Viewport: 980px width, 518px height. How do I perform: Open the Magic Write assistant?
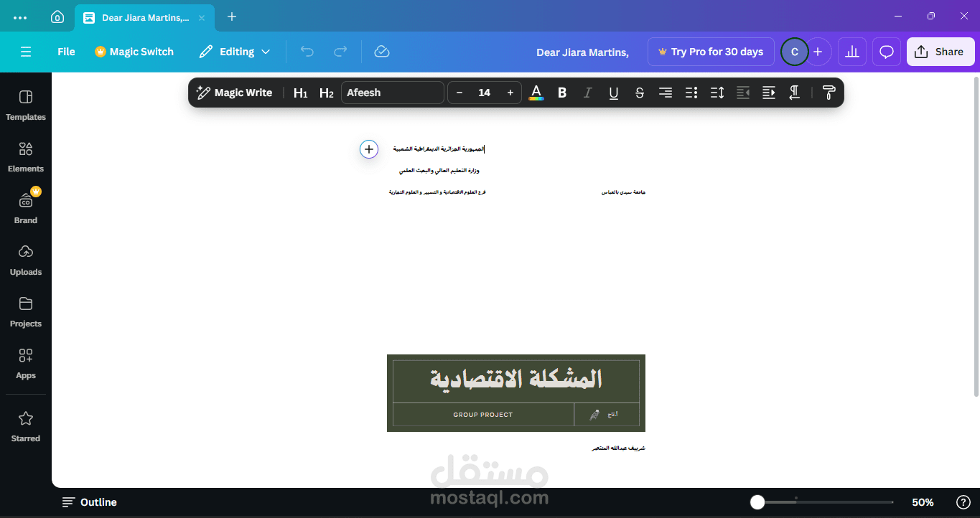(234, 92)
